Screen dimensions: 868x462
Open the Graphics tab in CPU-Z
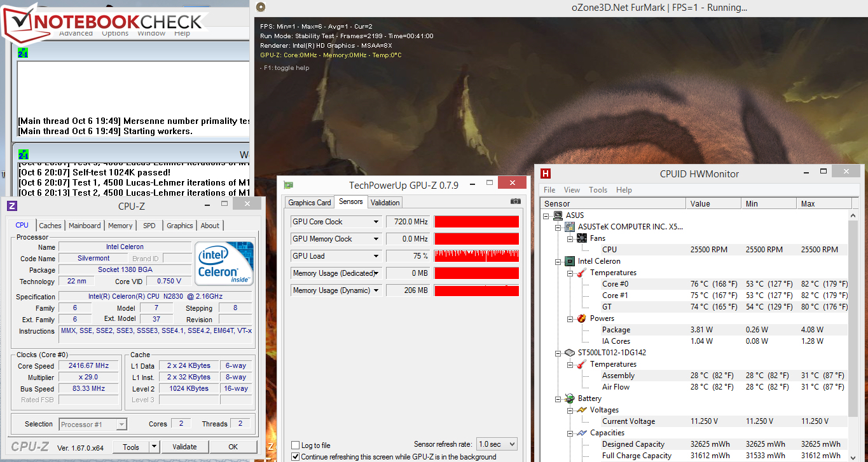click(x=180, y=226)
